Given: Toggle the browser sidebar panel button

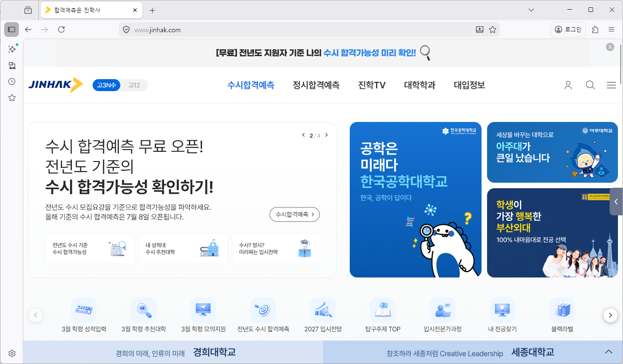Looking at the screenshot, I should (12, 29).
